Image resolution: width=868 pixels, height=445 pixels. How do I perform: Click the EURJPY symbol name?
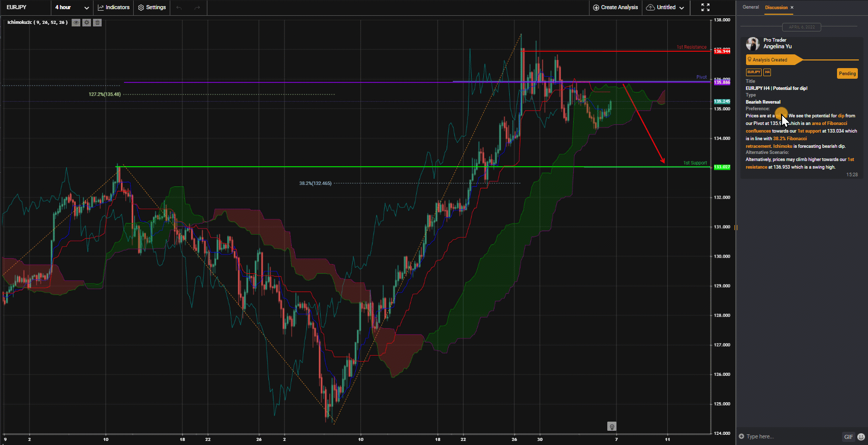[16, 7]
